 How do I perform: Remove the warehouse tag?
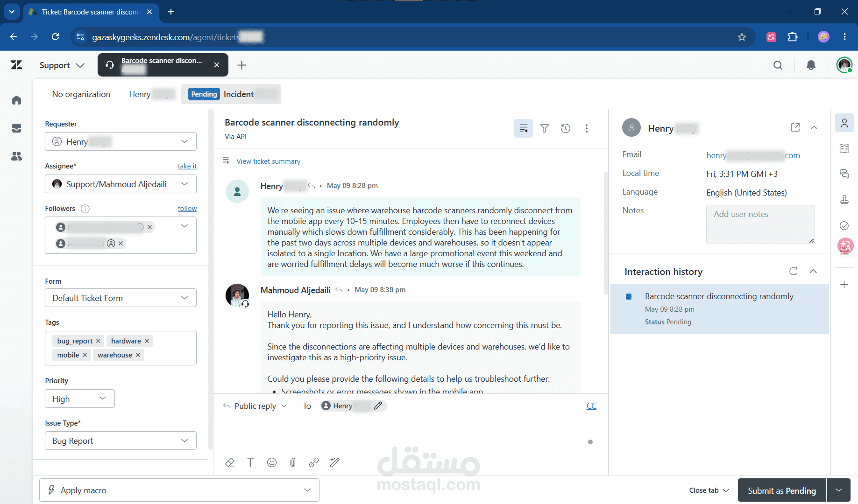138,355
